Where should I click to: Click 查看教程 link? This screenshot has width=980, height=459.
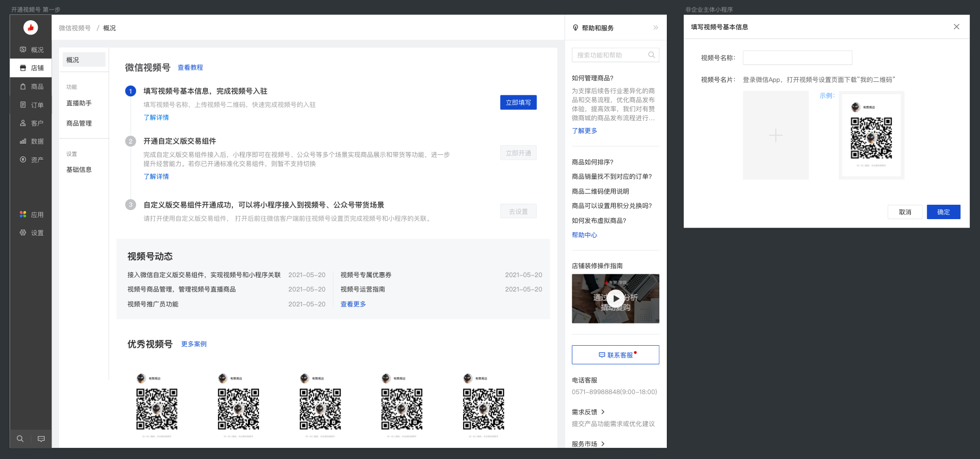point(190,68)
